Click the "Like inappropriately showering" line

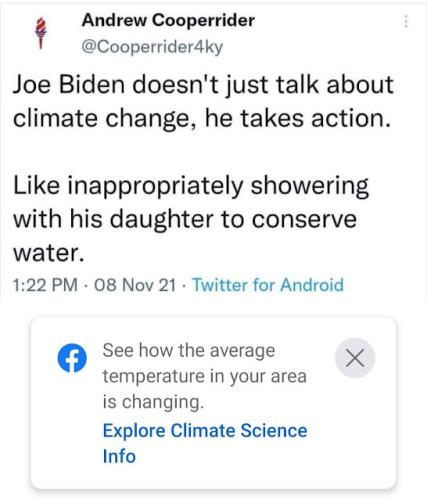[191, 186]
